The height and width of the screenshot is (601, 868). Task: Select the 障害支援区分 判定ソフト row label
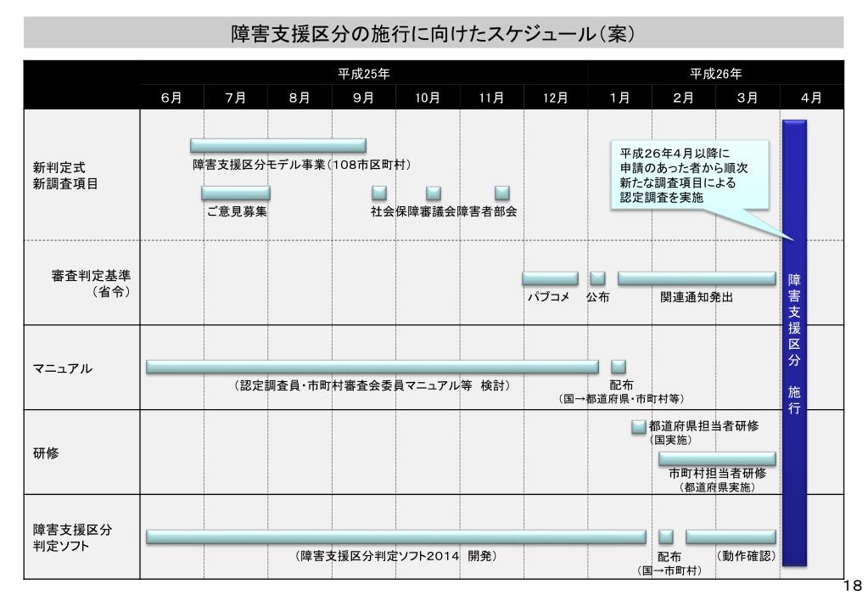[x=72, y=538]
